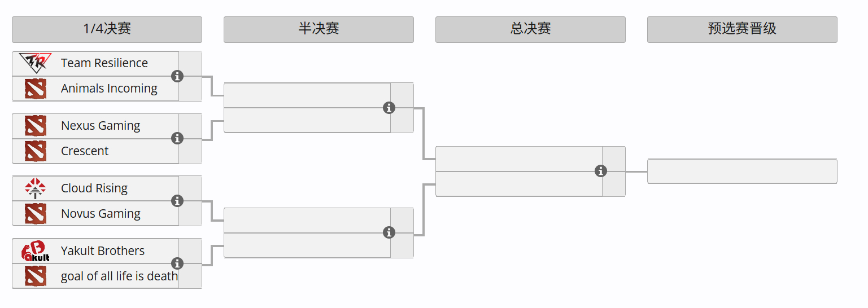The width and height of the screenshot is (868, 308).
Task: Open the Animals Incoming team link
Action: click(x=109, y=89)
